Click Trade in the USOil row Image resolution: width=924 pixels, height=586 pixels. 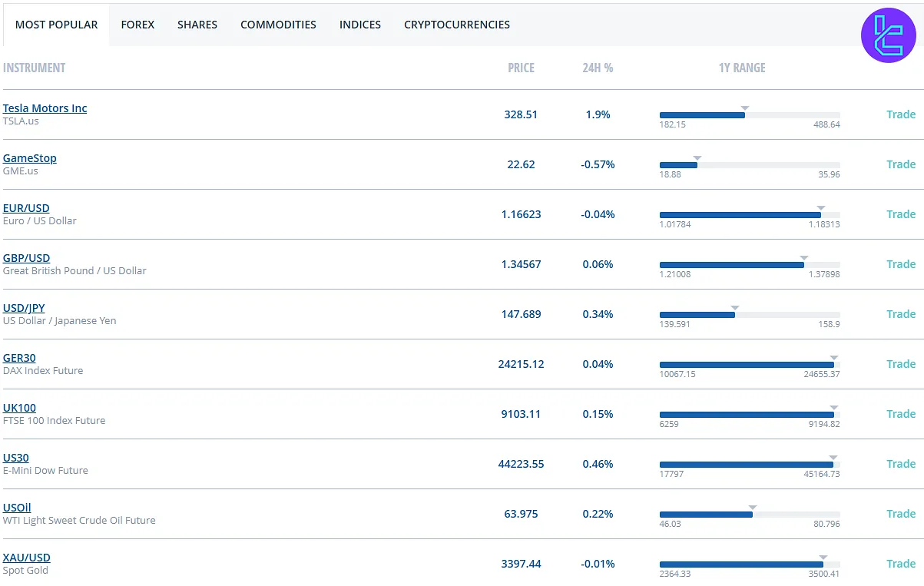[901, 514]
